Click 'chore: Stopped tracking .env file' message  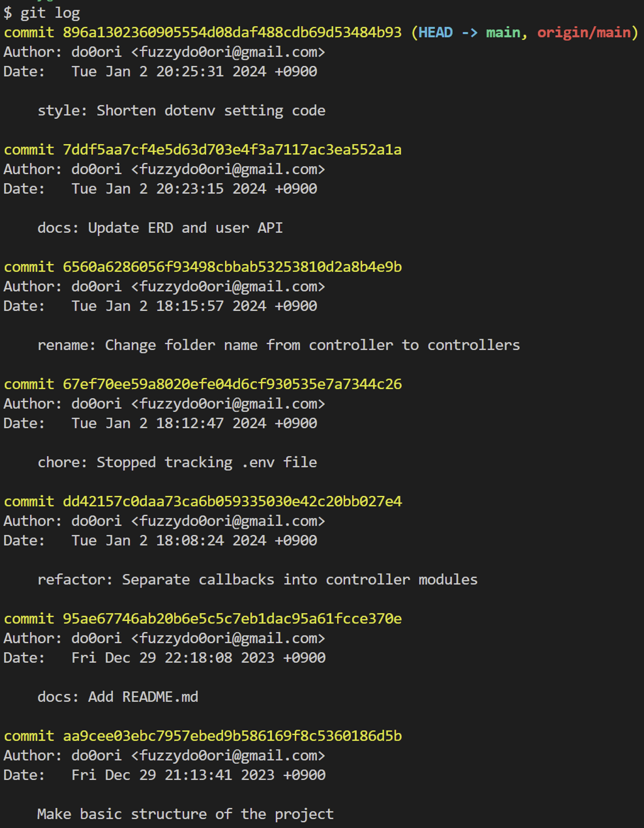(x=177, y=463)
